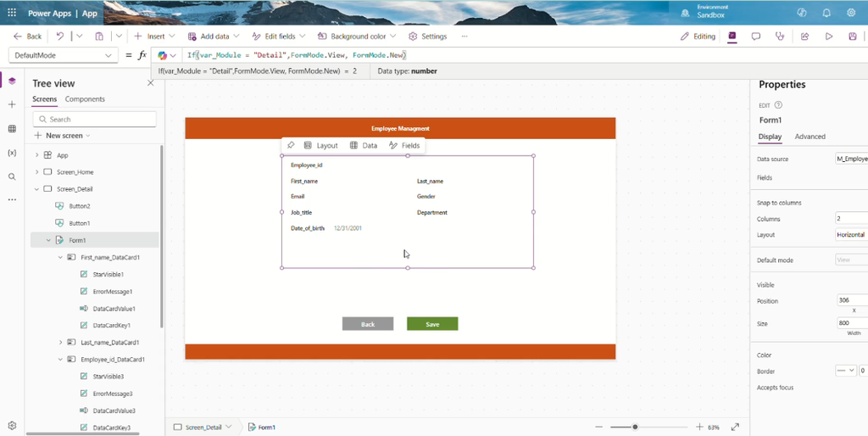The image size is (868, 436).
Task: Open the Copilot formula dropdown
Action: pyautogui.click(x=167, y=55)
